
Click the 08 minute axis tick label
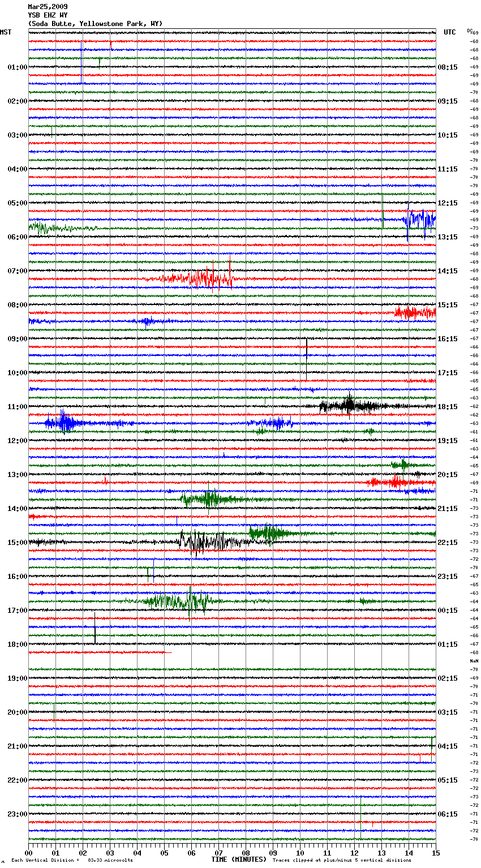tap(246, 853)
